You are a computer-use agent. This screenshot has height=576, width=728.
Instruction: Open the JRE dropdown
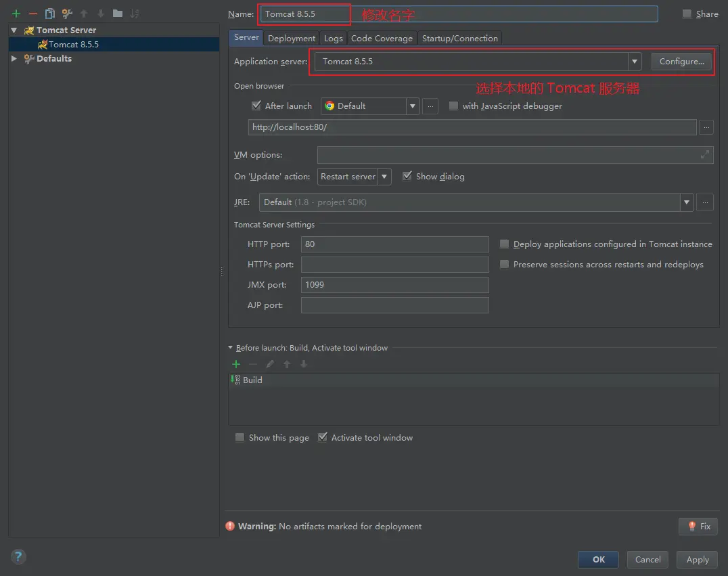[x=687, y=202]
